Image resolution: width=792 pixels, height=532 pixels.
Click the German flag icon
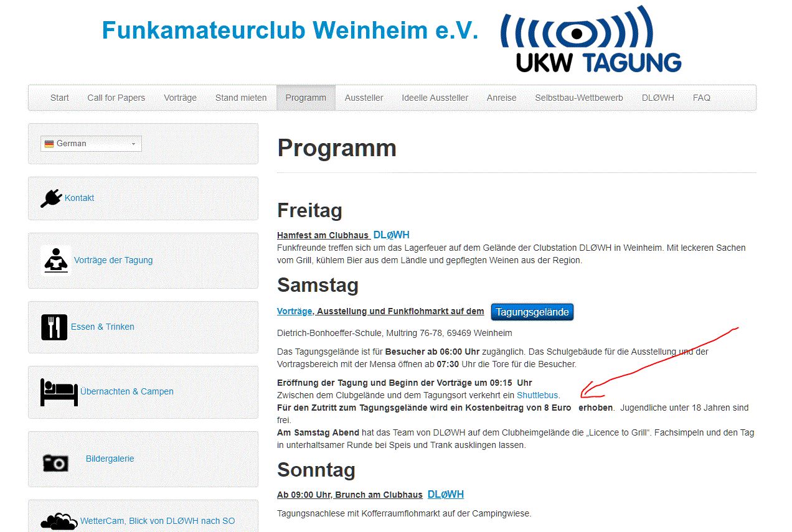pos(49,144)
